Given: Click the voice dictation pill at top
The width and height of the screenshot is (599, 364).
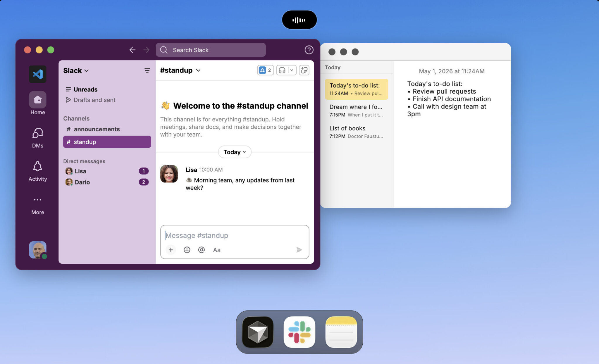Looking at the screenshot, I should (299, 20).
